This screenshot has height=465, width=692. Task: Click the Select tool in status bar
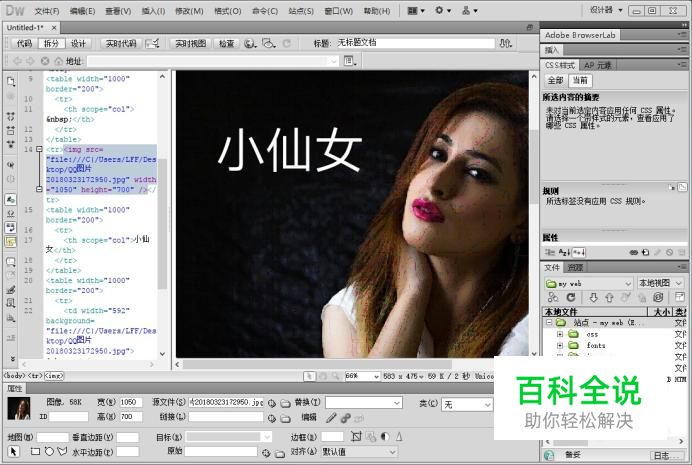(x=309, y=376)
